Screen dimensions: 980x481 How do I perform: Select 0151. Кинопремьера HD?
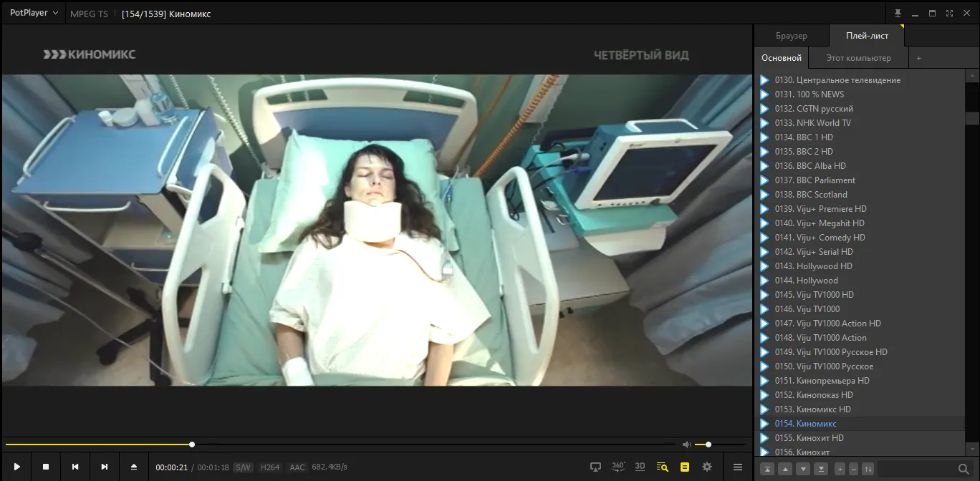pyautogui.click(x=861, y=381)
